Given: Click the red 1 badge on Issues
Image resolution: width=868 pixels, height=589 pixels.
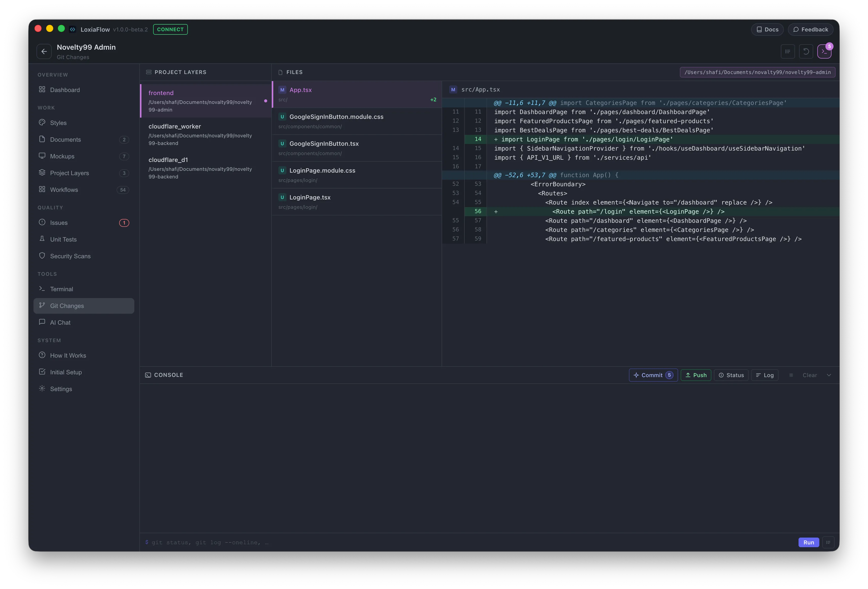Looking at the screenshot, I should tap(124, 223).
